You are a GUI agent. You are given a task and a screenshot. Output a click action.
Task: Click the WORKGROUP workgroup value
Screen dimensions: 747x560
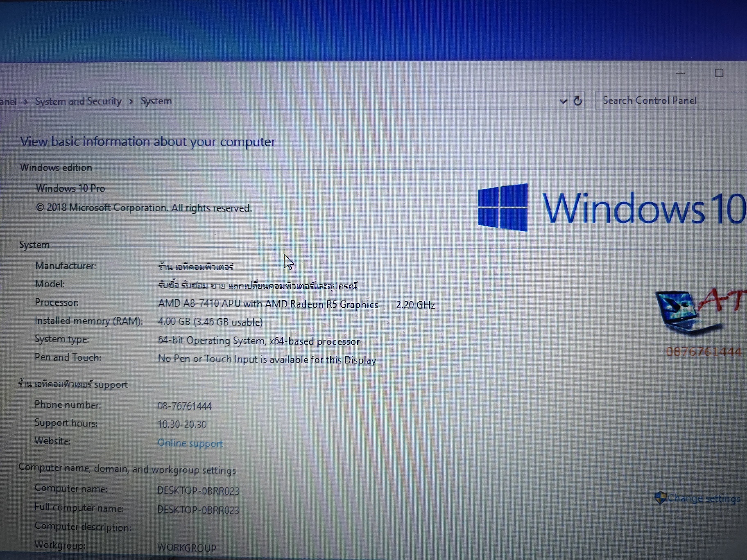(x=186, y=547)
